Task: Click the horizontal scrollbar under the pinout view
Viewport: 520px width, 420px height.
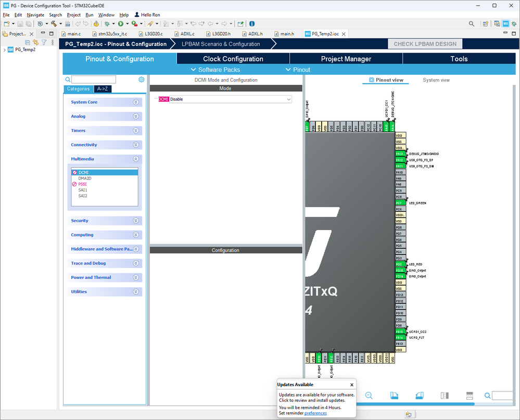Action: click(x=414, y=404)
